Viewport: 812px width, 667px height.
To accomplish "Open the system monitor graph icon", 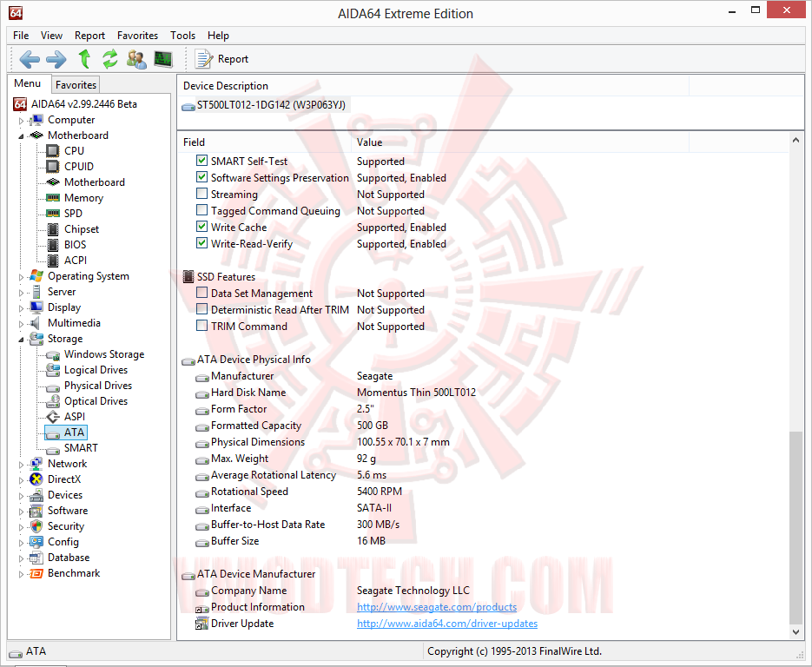I will [x=163, y=59].
